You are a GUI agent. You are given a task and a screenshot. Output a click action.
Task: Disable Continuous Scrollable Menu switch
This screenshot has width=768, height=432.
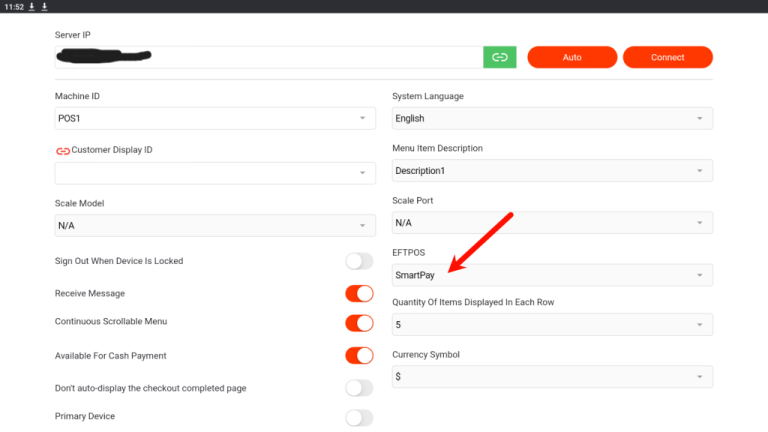tap(358, 323)
